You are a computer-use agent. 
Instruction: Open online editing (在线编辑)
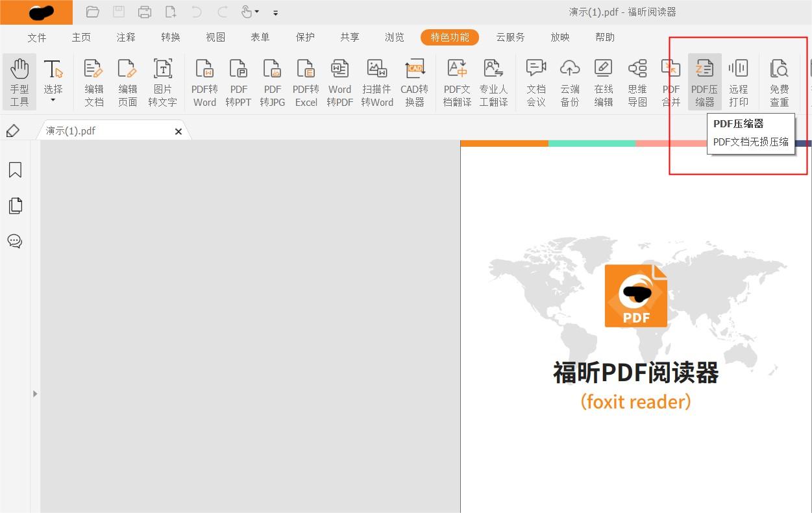click(604, 82)
